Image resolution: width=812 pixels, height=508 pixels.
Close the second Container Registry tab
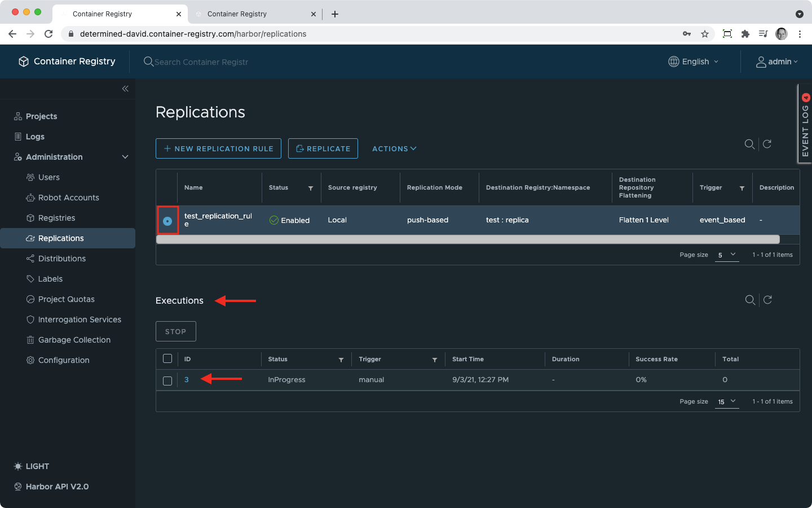tap(314, 14)
